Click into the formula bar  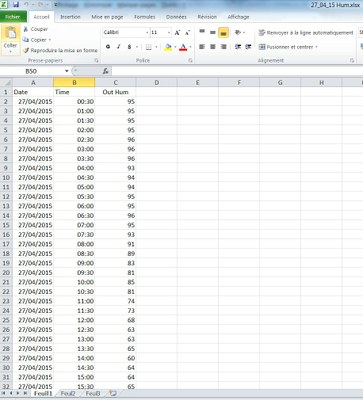click(x=237, y=71)
